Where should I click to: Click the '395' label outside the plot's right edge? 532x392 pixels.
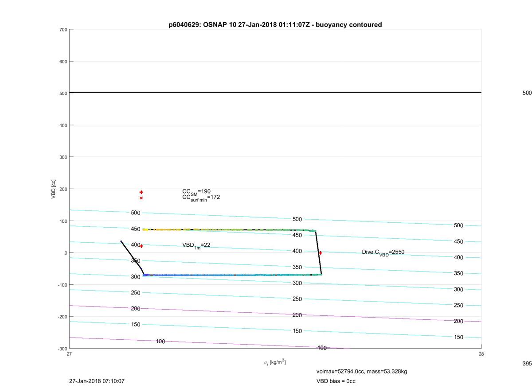pos(527,363)
